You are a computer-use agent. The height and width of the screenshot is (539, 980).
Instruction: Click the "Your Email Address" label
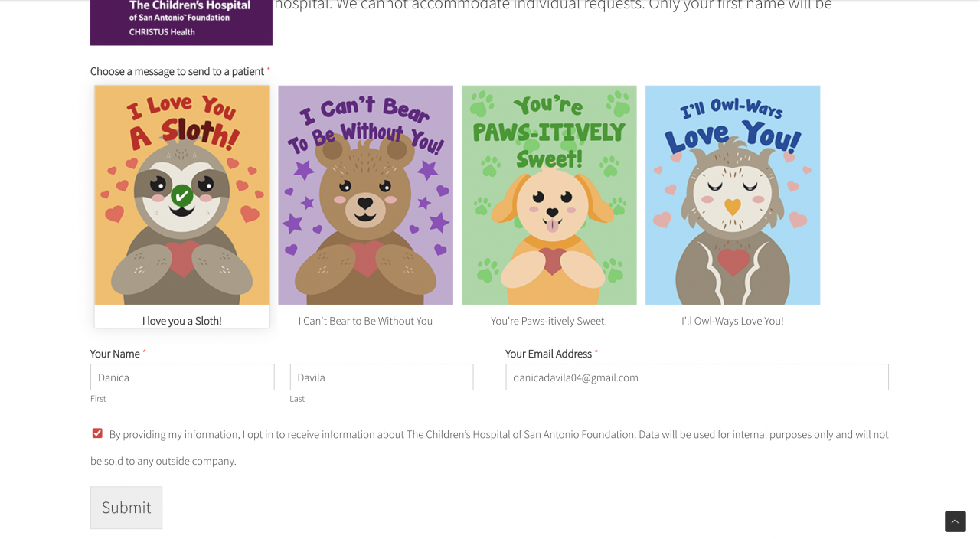548,354
